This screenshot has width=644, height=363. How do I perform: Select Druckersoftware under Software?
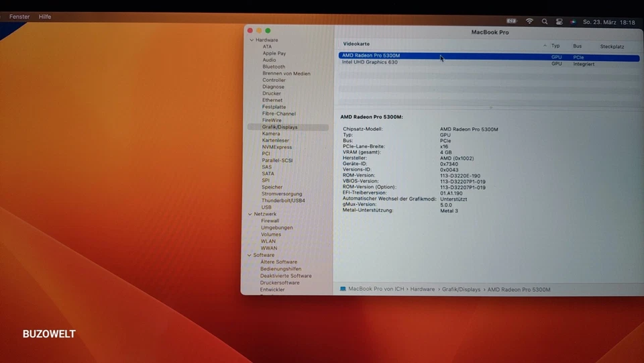(x=279, y=282)
